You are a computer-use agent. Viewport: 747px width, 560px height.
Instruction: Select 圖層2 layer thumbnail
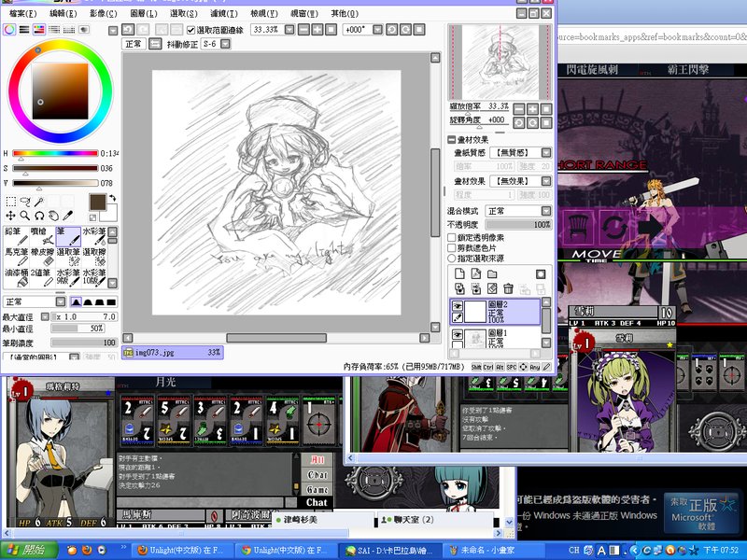pyautogui.click(x=475, y=312)
